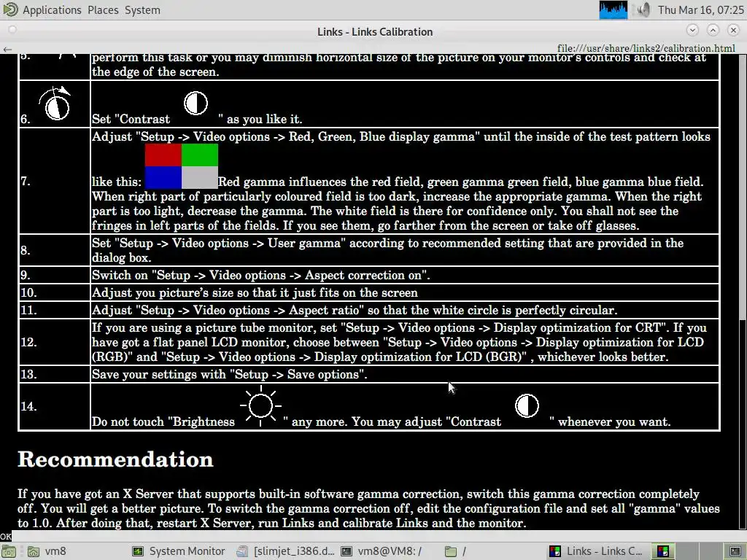
Task: Maximize the Links window
Action: tap(713, 30)
